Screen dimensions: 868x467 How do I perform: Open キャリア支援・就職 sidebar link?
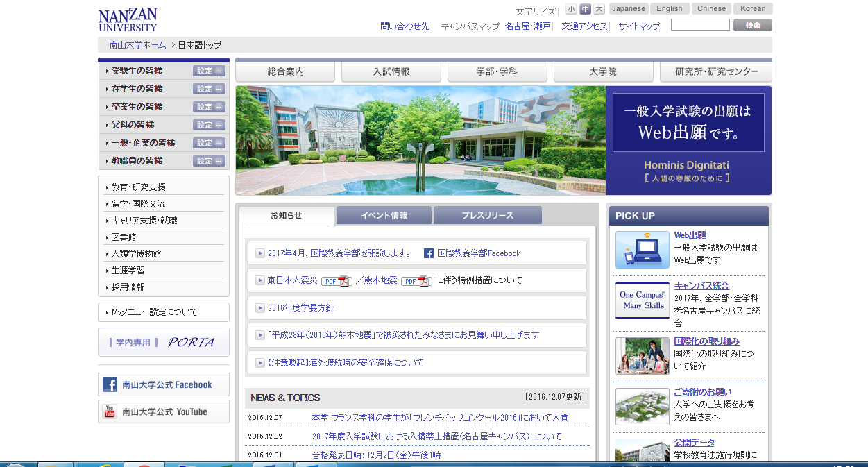click(144, 221)
